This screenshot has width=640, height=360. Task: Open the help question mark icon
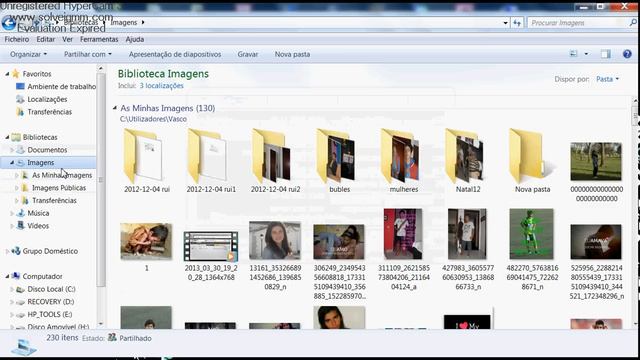click(x=627, y=54)
